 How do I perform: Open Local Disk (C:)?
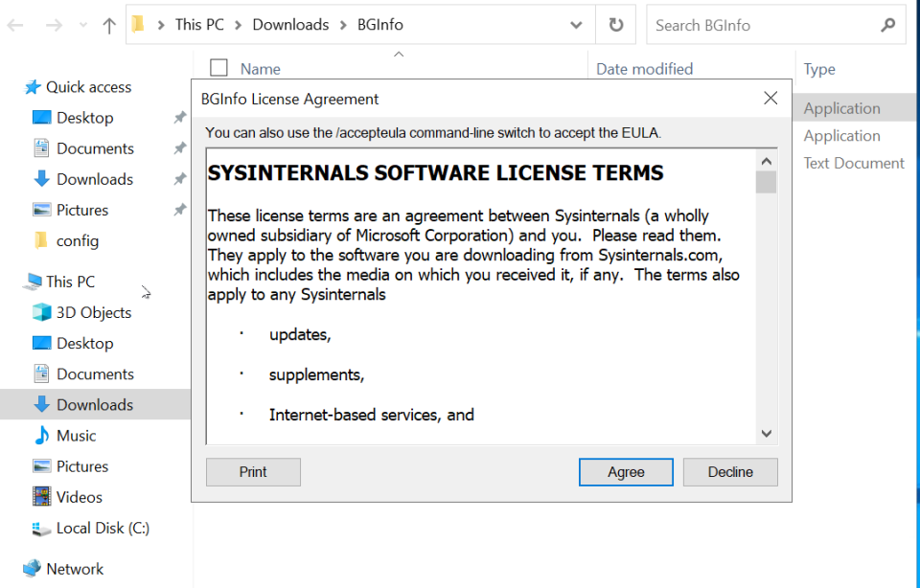pyautogui.click(x=99, y=528)
